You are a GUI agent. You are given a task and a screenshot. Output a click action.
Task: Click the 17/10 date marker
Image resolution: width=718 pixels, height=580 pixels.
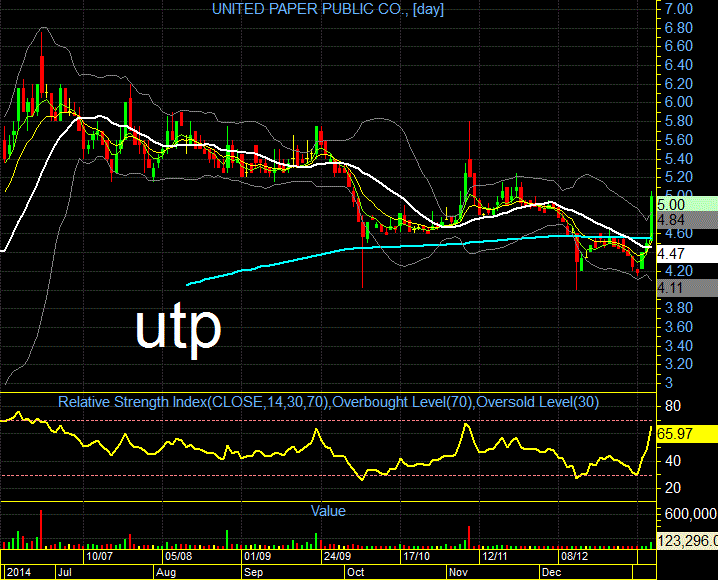tap(416, 556)
